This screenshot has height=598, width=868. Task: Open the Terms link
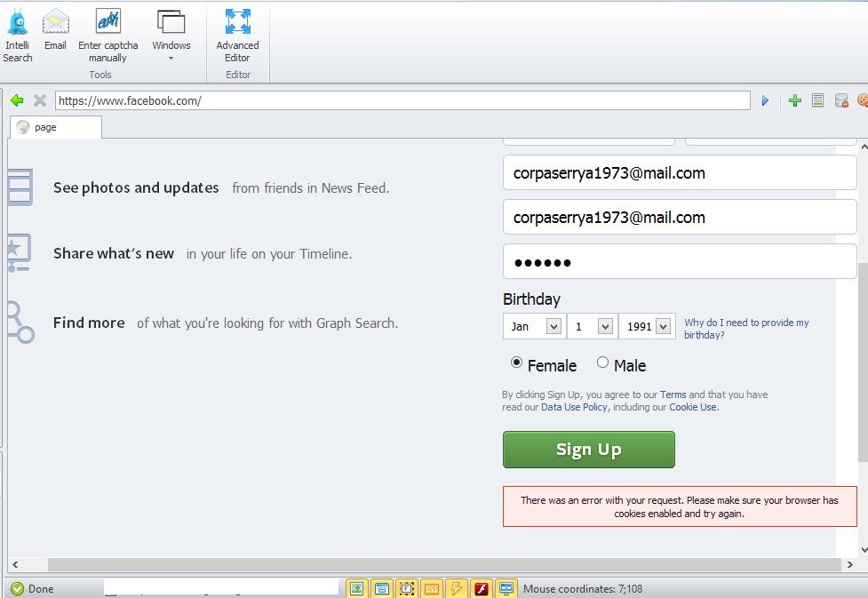[673, 395]
